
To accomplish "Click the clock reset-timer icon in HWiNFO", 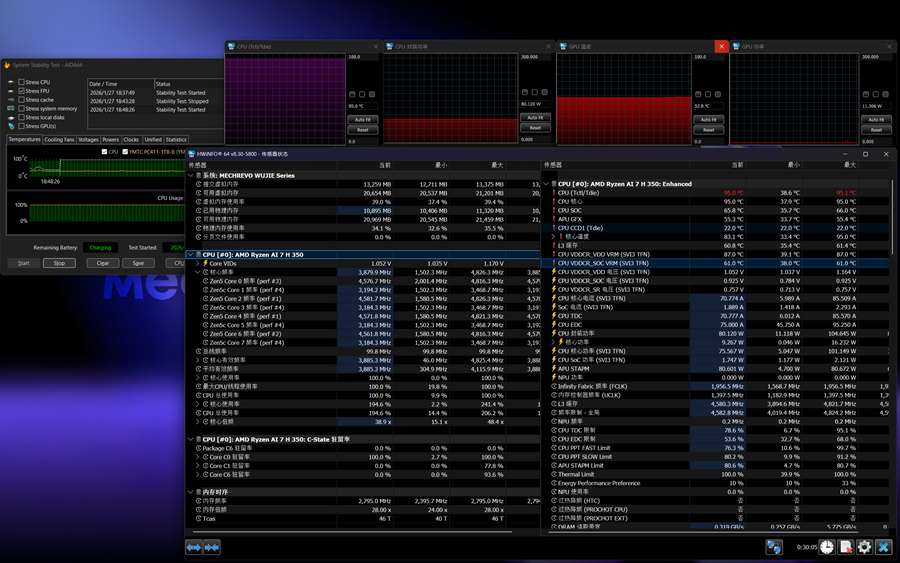I will pyautogui.click(x=827, y=548).
